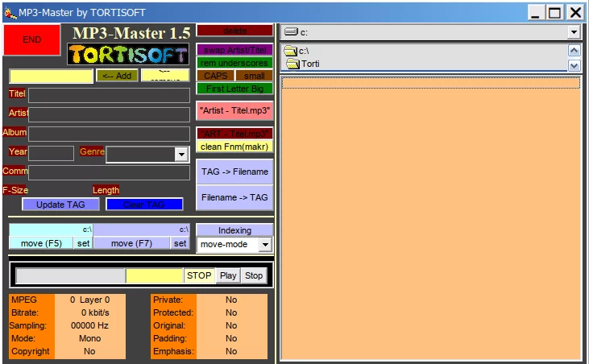Click the dark red "ART - Titel.mp3" button
This screenshot has width=589, height=364.
pyautogui.click(x=234, y=134)
